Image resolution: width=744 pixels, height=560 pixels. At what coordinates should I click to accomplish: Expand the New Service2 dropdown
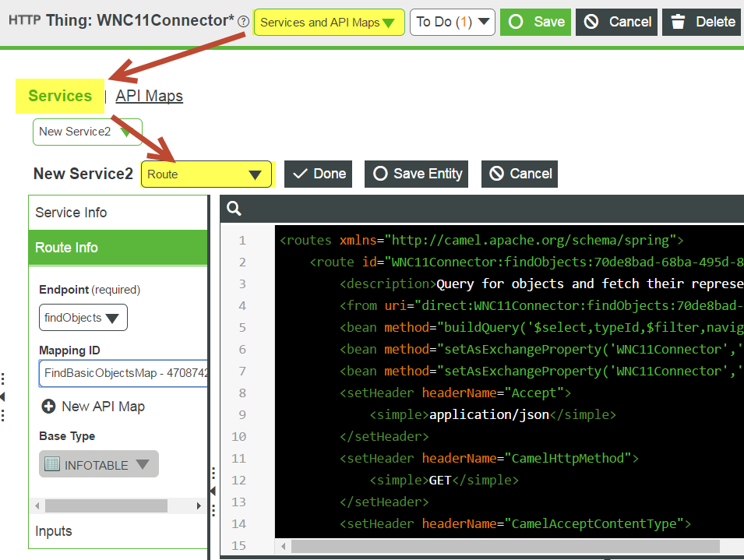(87, 132)
